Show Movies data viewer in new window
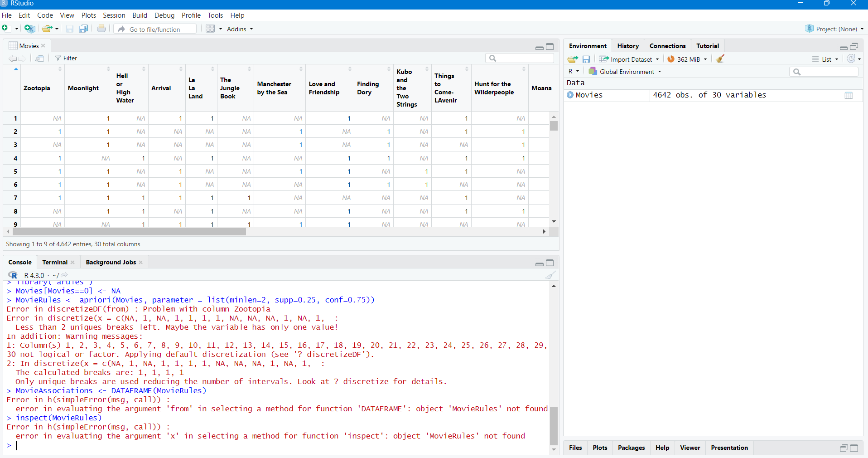This screenshot has width=868, height=458. [40, 58]
